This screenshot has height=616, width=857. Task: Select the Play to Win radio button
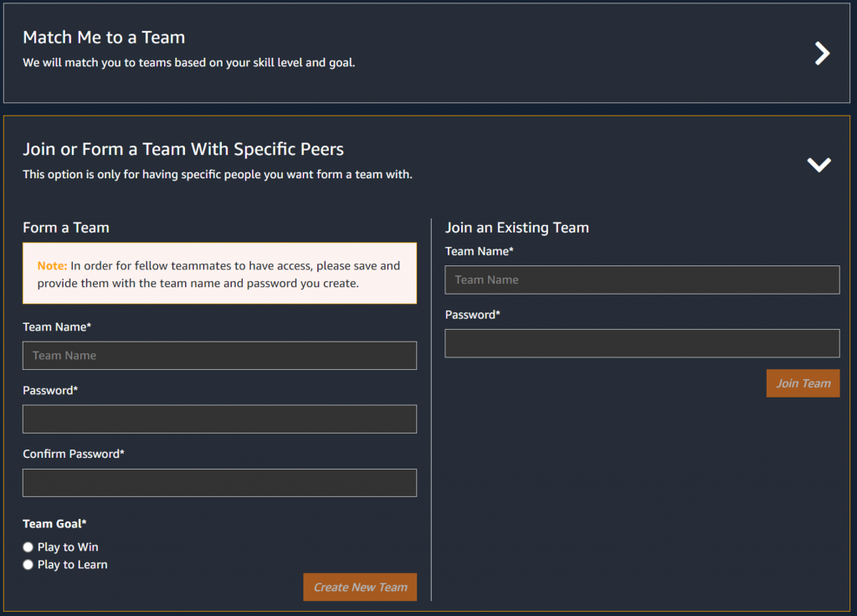tap(28, 547)
